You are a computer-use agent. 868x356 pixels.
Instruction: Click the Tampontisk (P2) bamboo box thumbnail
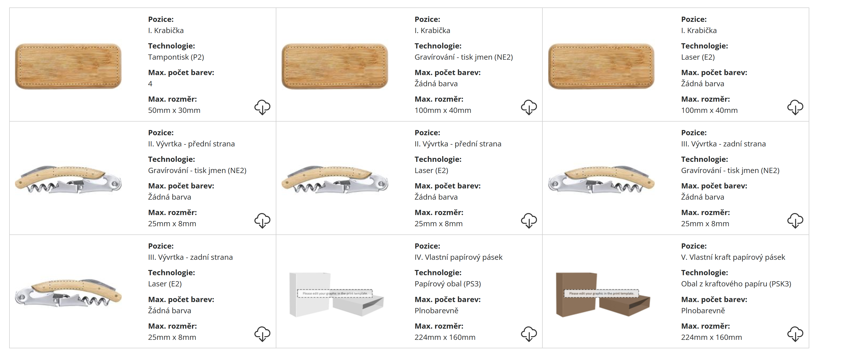68,66
